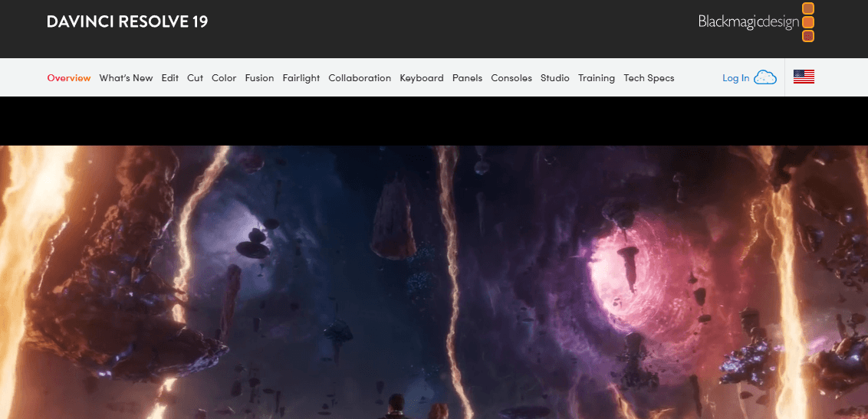868x419 pixels.
Task: Select the Overview tab
Action: point(69,78)
